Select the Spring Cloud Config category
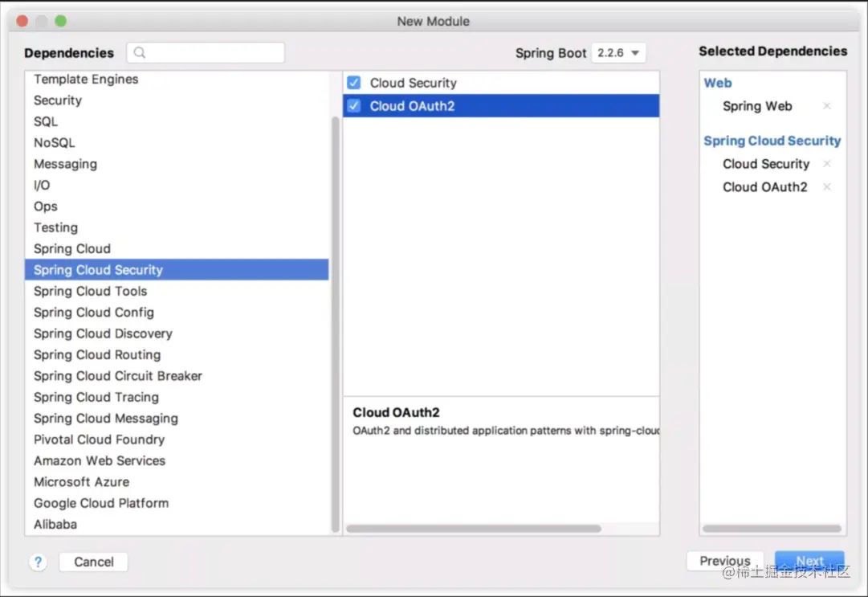This screenshot has height=597, width=868. [x=177, y=313]
